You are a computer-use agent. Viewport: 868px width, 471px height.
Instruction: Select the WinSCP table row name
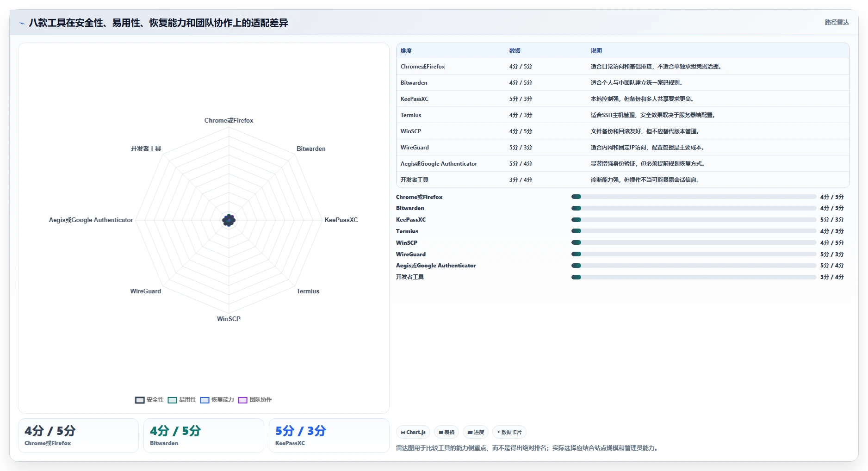[411, 131]
